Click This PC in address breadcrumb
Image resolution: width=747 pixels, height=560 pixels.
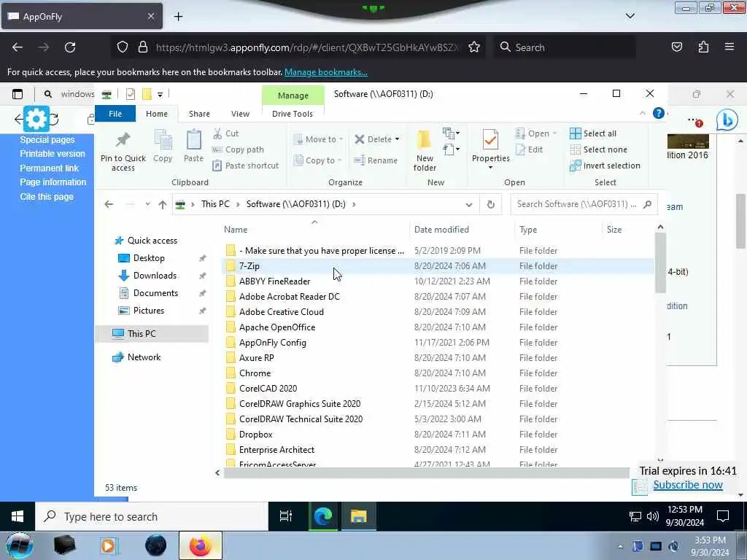(215, 204)
